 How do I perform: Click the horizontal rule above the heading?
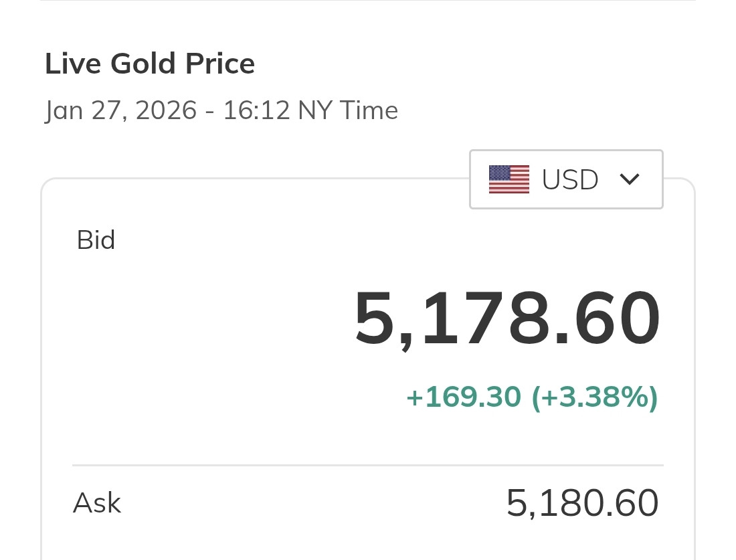(367, 1)
